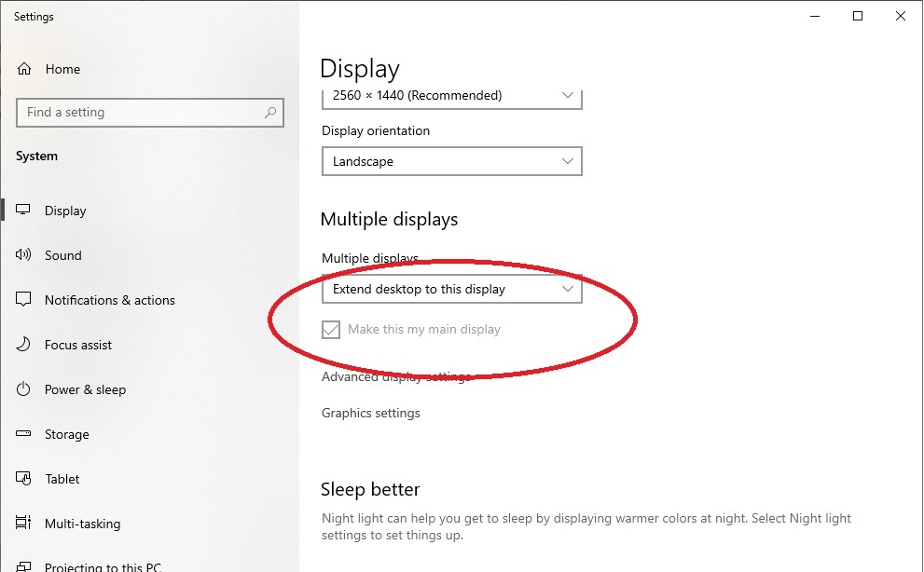Select the Display label in sidebar
The width and height of the screenshot is (924, 572).
pos(65,211)
